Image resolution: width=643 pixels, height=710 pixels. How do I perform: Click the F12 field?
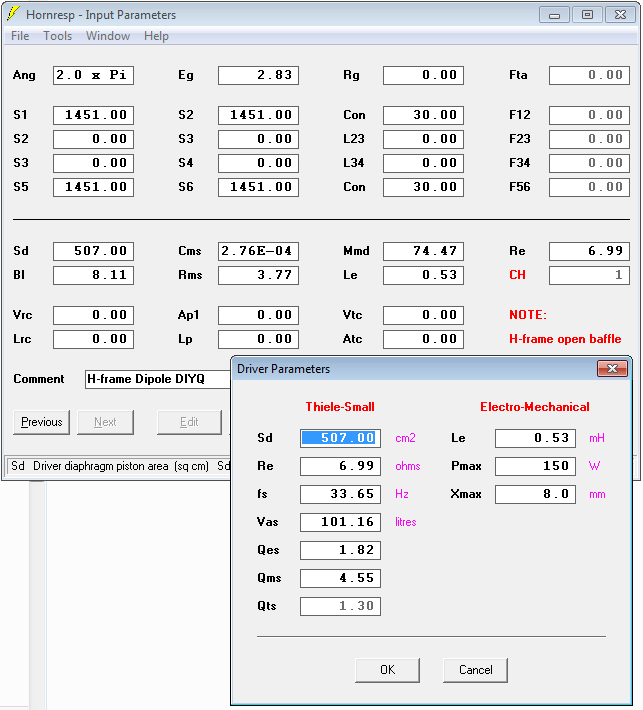click(x=590, y=115)
